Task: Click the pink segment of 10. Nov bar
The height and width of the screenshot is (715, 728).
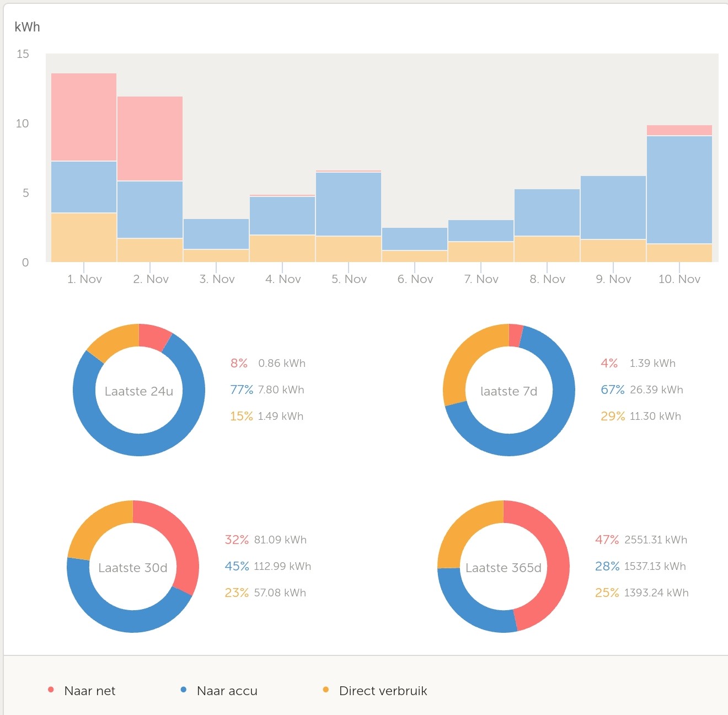Action: coord(679,130)
